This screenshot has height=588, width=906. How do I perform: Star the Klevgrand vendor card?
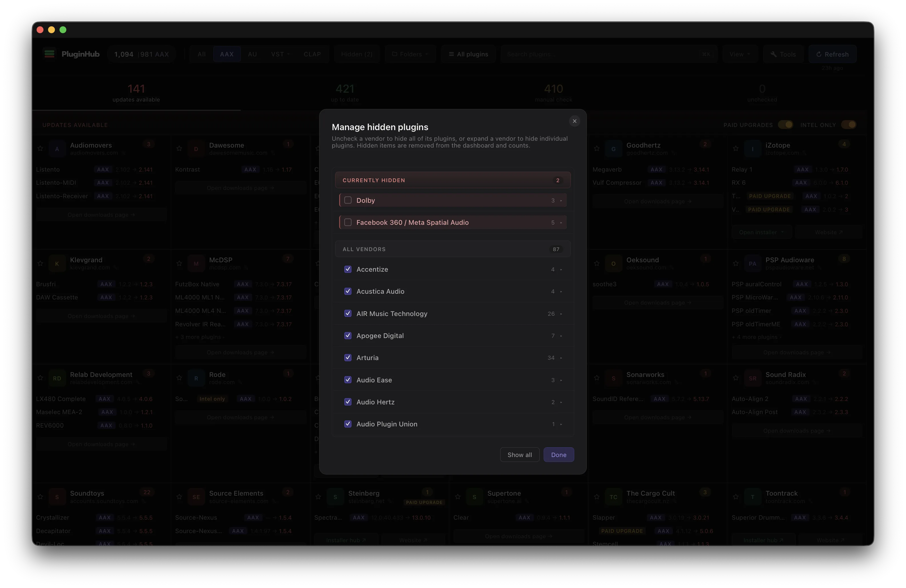pyautogui.click(x=40, y=263)
